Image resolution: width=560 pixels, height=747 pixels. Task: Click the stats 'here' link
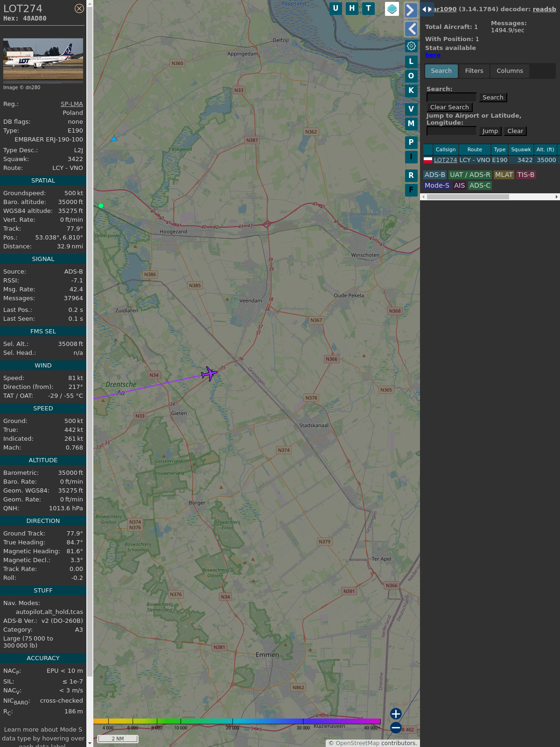click(433, 55)
